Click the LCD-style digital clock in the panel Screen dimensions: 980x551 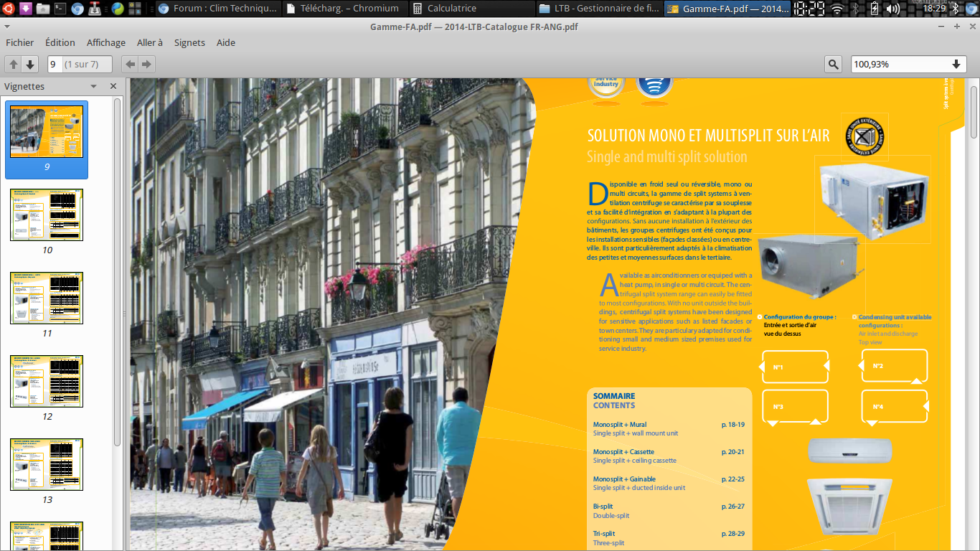coord(809,9)
